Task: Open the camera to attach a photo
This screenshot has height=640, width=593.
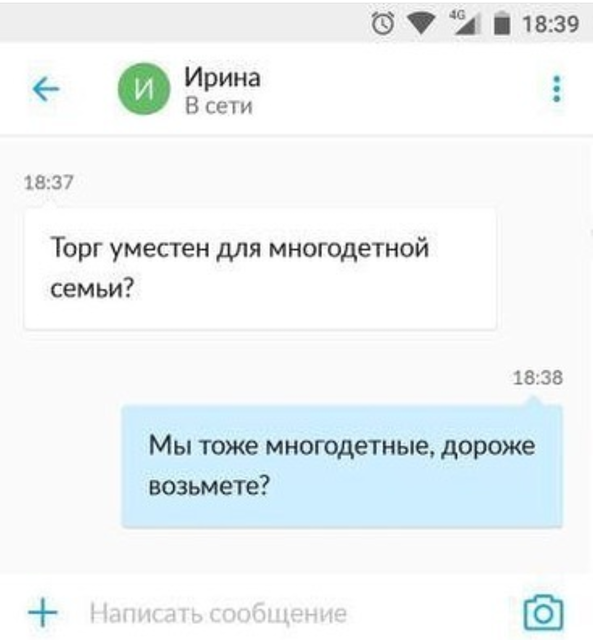Action: (543, 613)
